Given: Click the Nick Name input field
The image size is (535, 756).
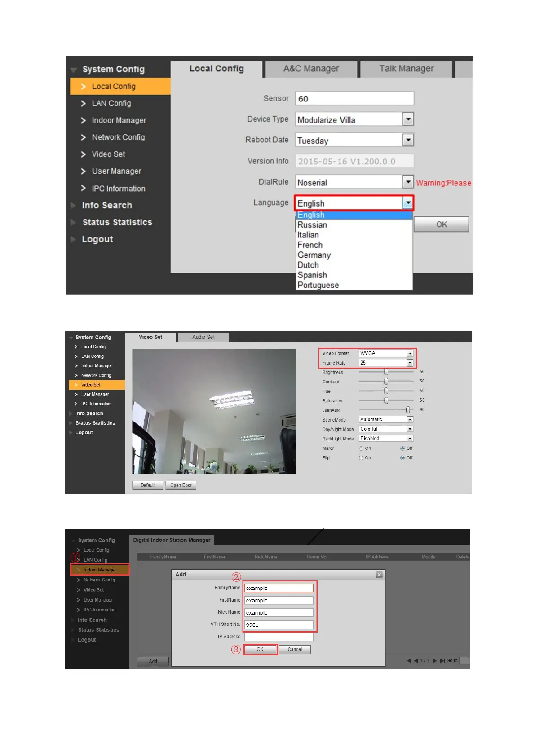Looking at the screenshot, I should click(279, 613).
